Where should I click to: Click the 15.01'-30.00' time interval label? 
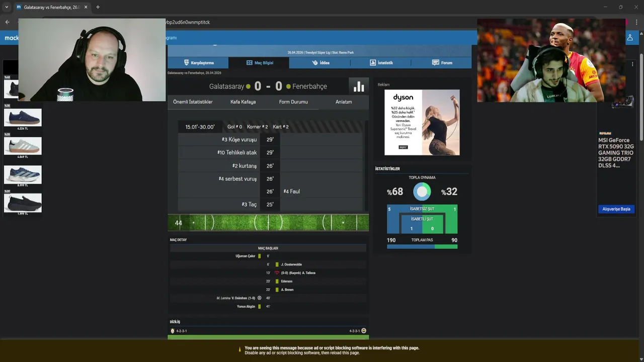tap(200, 127)
